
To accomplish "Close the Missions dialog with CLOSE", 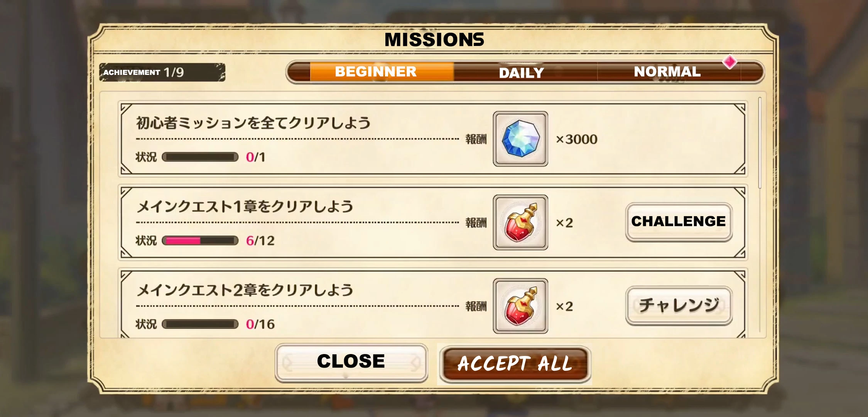I will point(351,362).
